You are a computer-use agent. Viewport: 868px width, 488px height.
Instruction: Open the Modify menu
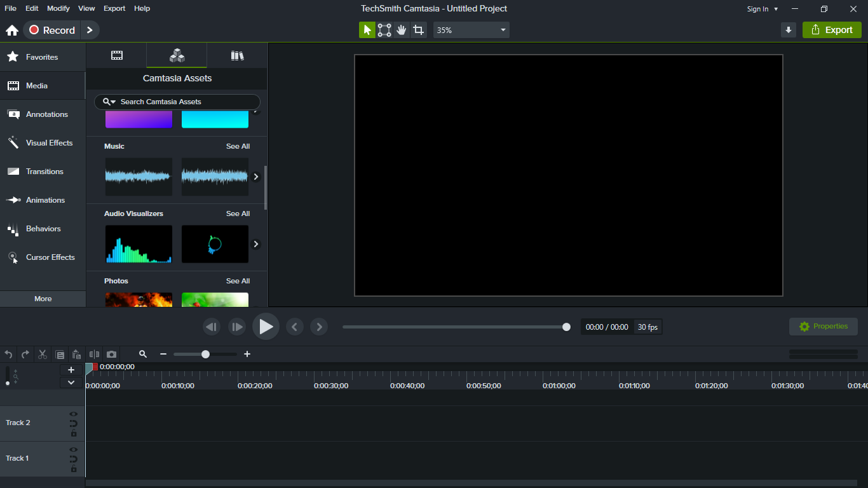coord(58,8)
